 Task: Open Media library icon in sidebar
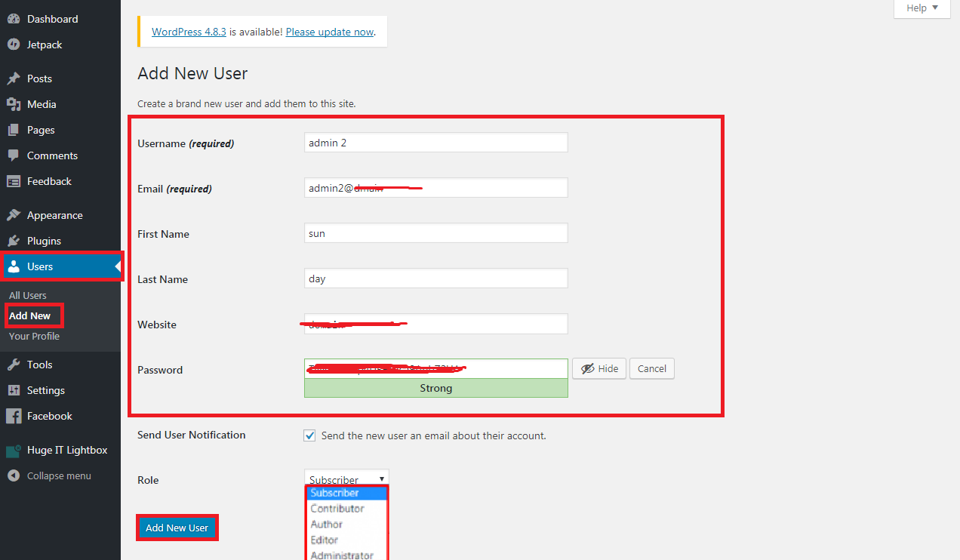click(13, 104)
